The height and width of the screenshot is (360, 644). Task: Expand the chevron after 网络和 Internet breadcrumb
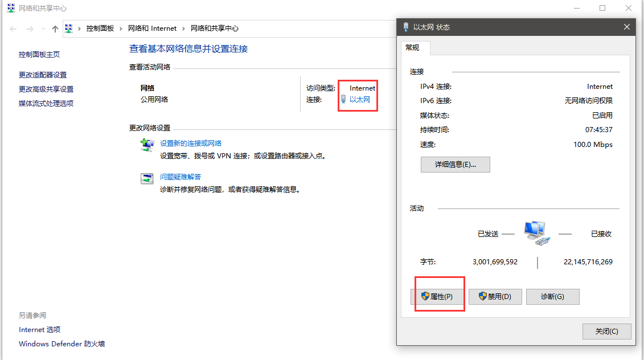click(183, 29)
